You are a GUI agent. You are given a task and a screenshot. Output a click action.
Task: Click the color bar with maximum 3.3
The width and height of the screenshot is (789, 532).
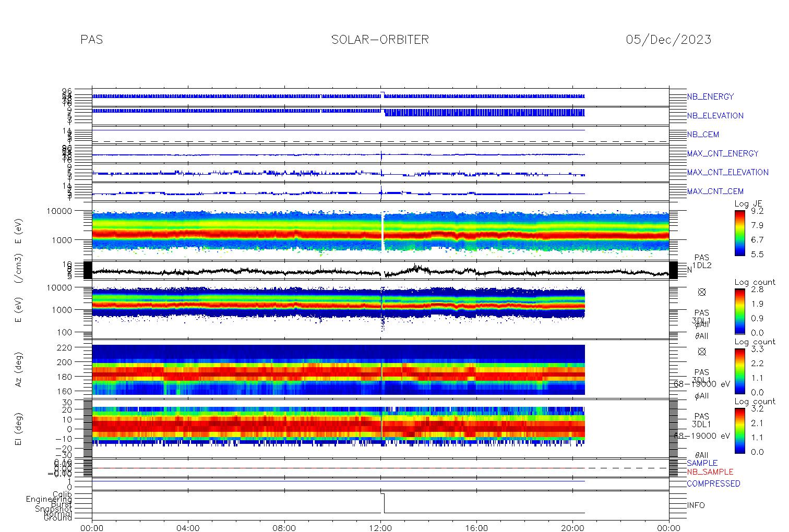coord(739,371)
